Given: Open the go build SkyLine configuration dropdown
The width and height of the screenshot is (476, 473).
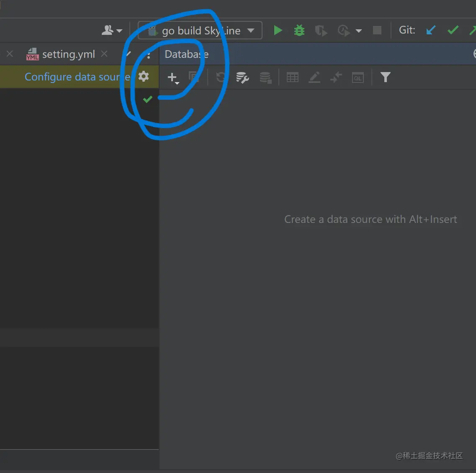Looking at the screenshot, I should 200,31.
